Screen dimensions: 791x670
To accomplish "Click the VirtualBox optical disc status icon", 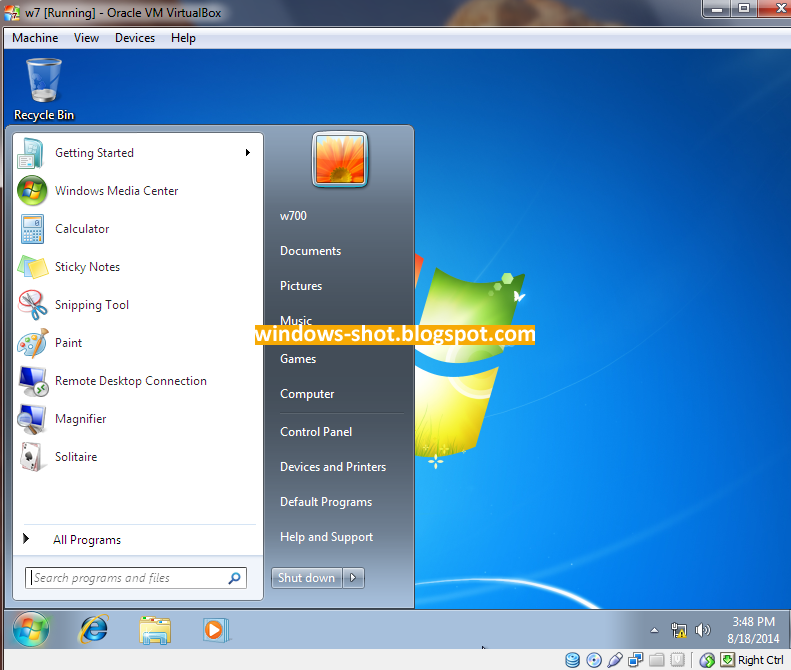I will click(x=594, y=659).
